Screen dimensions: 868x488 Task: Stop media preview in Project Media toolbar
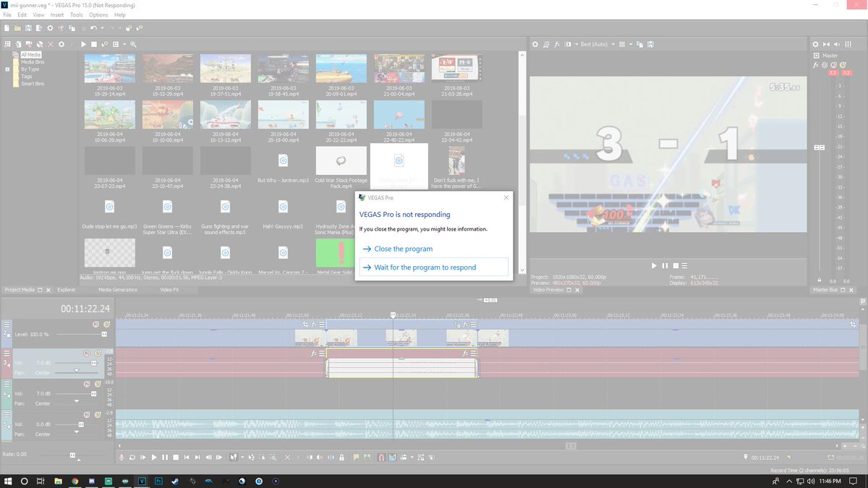tap(93, 44)
